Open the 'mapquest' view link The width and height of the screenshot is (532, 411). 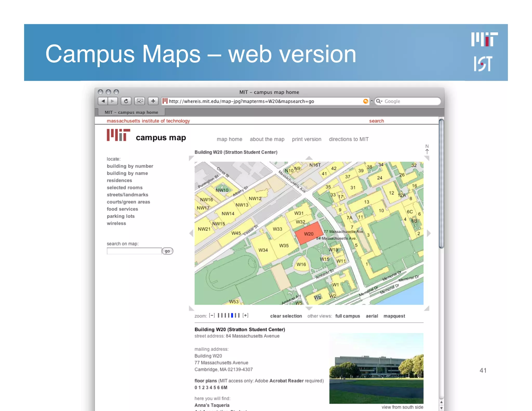pos(394,316)
